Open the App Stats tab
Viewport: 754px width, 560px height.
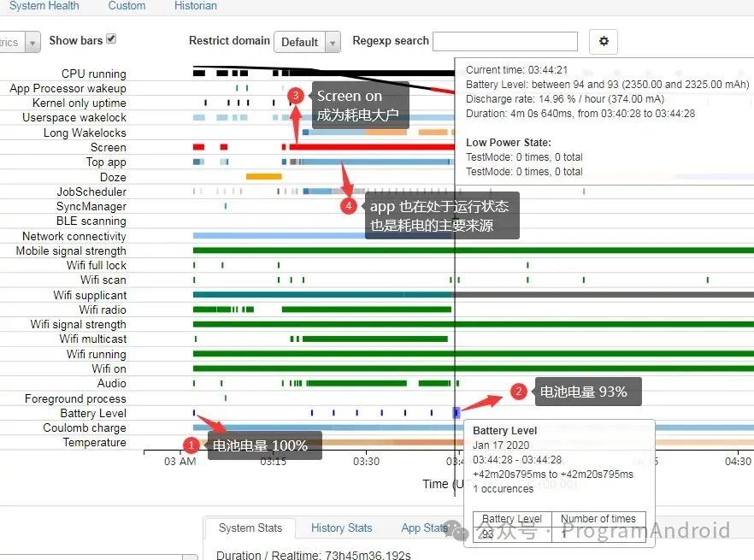(423, 528)
